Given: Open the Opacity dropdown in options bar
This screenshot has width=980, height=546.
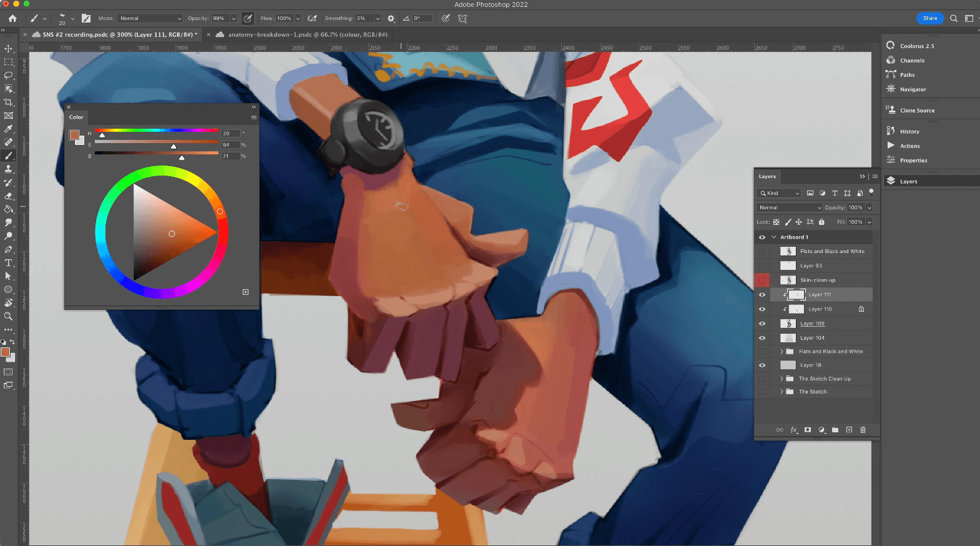Looking at the screenshot, I should (233, 19).
